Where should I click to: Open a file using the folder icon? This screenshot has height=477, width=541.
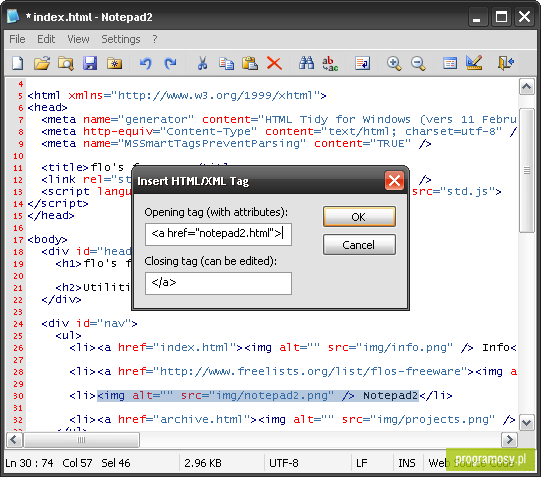tap(42, 63)
